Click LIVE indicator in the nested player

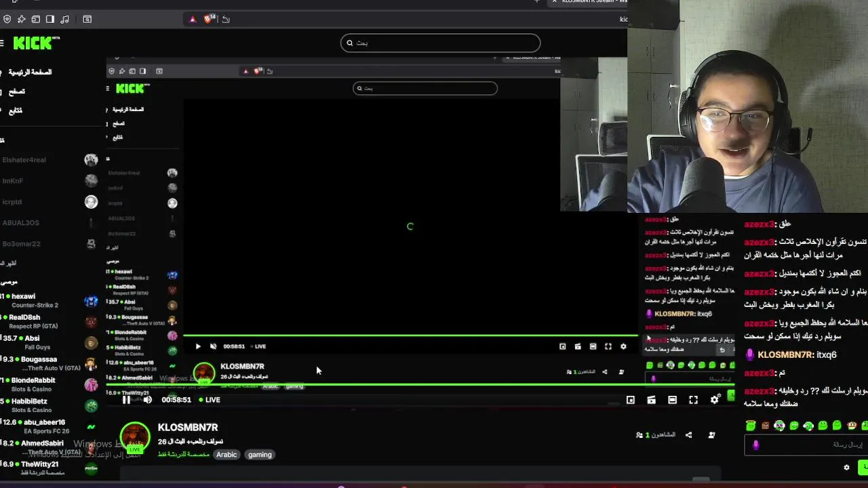click(258, 346)
